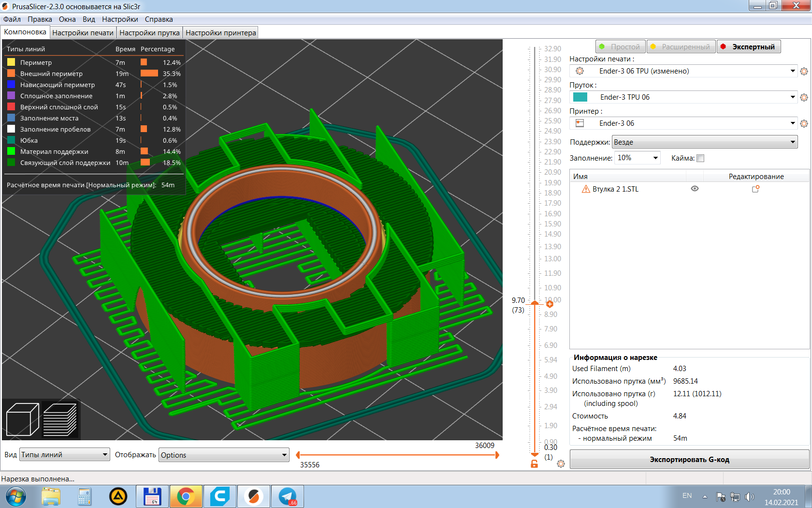Click horizontal slider right thumb at 36009
The height and width of the screenshot is (508, 812).
pyautogui.click(x=497, y=455)
